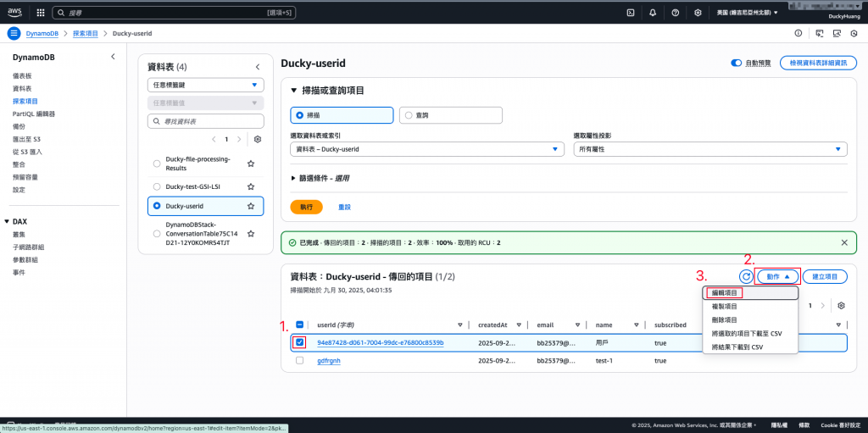The width and height of the screenshot is (868, 433).
Task: Go to next page of table list
Action: (239, 140)
